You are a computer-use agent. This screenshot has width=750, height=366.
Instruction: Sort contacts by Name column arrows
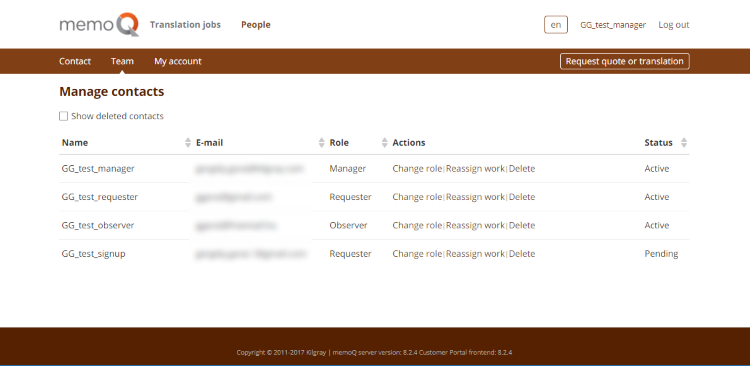click(x=188, y=143)
